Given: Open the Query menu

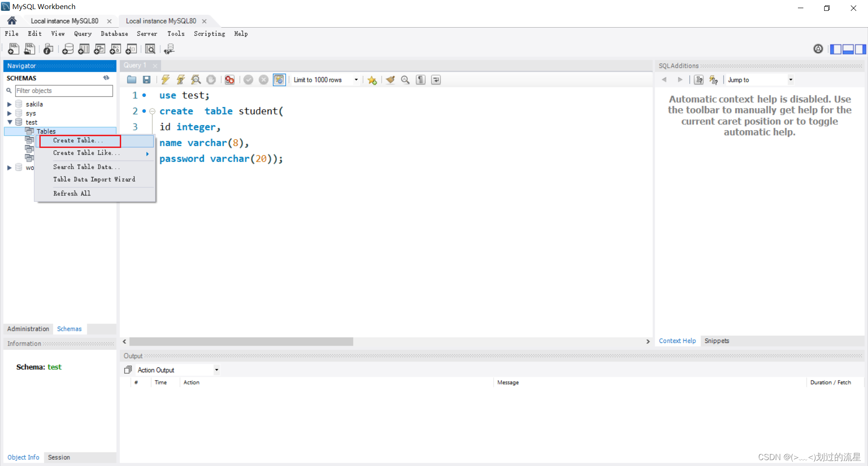Looking at the screenshot, I should [83, 33].
